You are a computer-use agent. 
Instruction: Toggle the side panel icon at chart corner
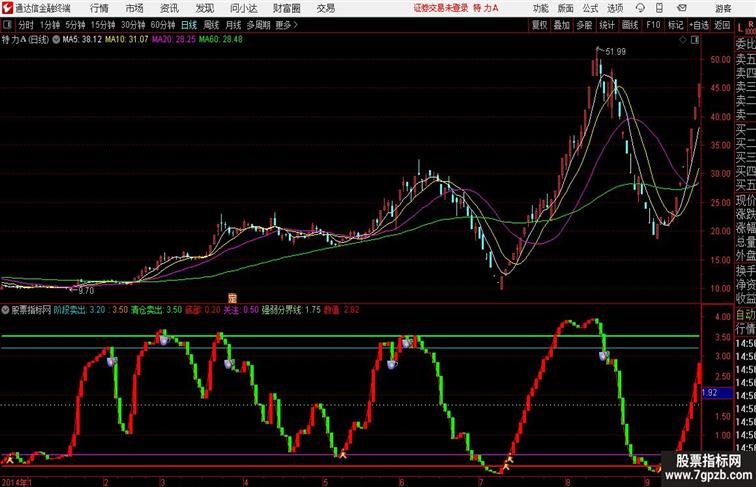(695, 40)
